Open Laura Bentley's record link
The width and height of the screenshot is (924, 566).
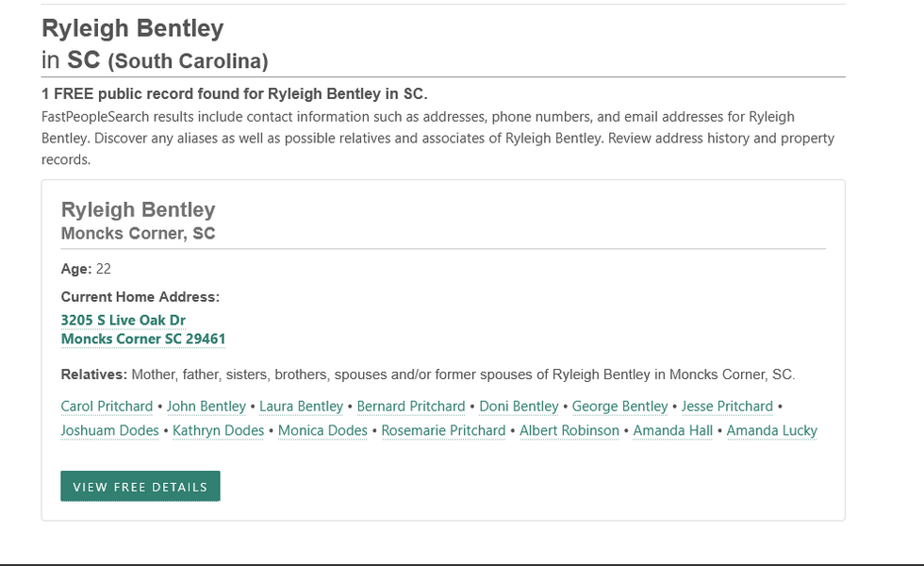[301, 407]
